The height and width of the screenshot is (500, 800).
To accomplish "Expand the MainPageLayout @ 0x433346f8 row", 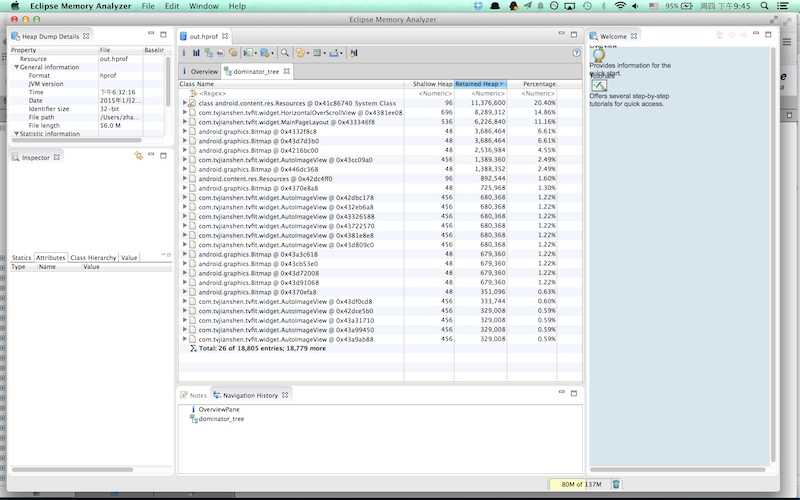I will [x=185, y=122].
